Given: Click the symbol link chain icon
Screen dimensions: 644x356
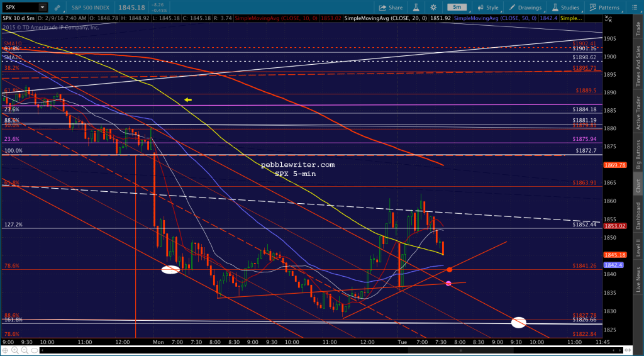Looking at the screenshot, I should click(x=57, y=8).
